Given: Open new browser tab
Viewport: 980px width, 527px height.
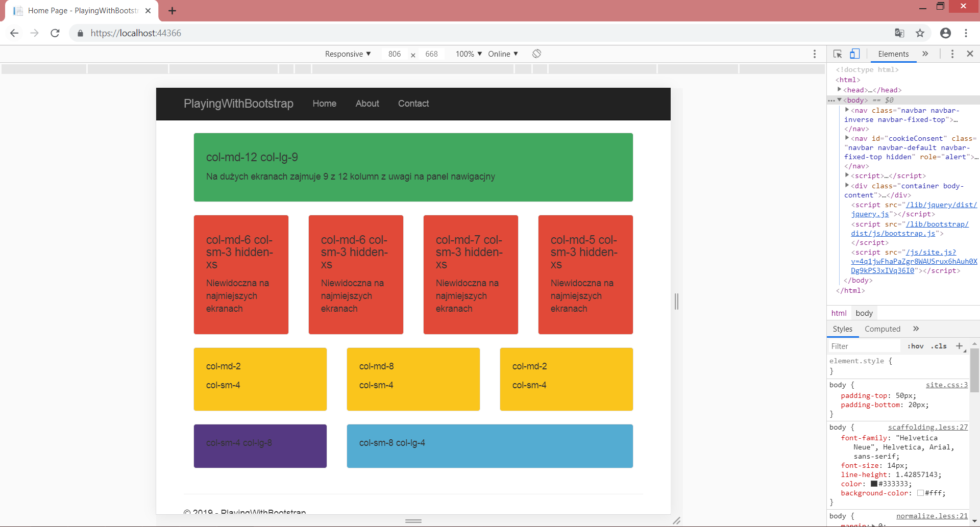Looking at the screenshot, I should coord(172,11).
